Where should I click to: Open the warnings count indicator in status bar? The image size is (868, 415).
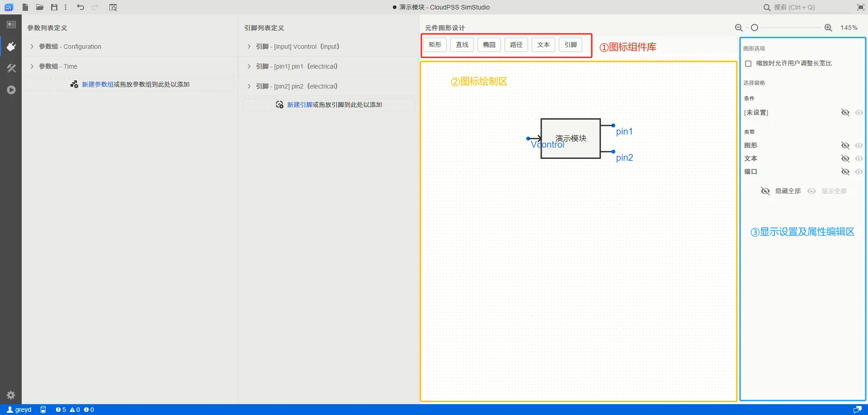(x=75, y=410)
